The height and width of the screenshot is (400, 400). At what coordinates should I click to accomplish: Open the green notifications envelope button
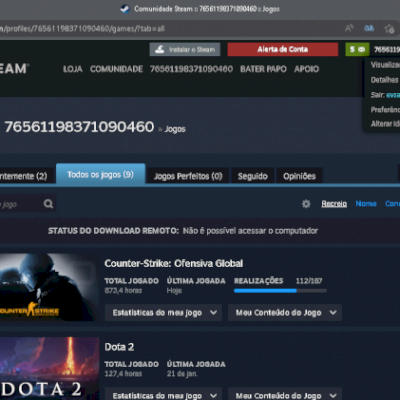(357, 49)
